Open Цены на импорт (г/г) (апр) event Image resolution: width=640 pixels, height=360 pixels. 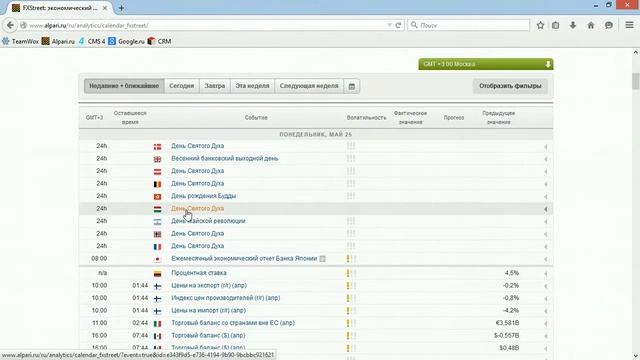[209, 310]
